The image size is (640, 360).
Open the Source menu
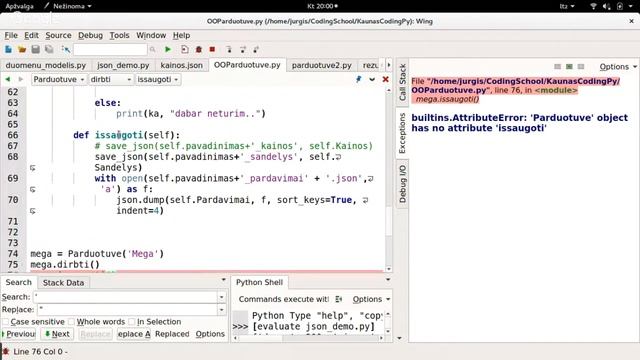tap(58, 36)
